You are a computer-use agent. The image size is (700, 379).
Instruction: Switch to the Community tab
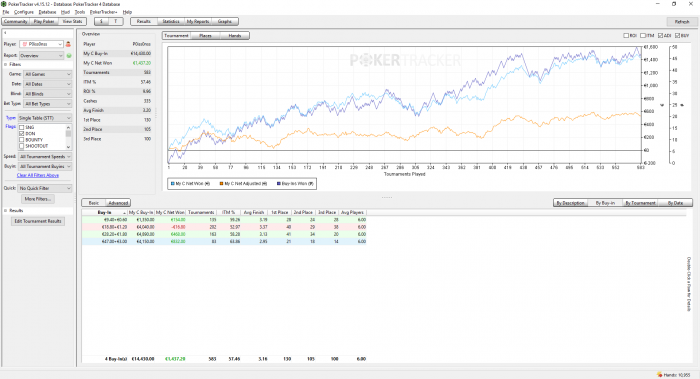pyautogui.click(x=16, y=21)
